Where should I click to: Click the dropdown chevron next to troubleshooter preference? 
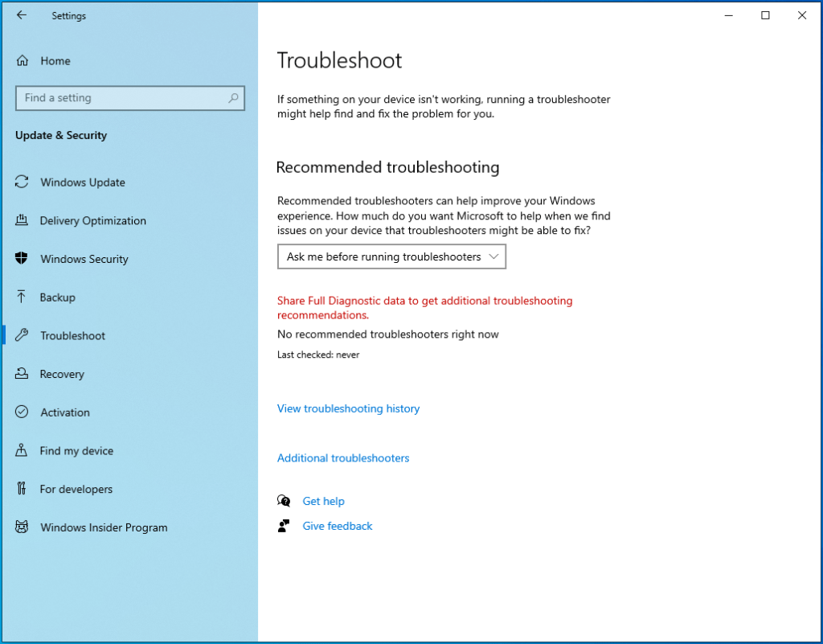494,256
